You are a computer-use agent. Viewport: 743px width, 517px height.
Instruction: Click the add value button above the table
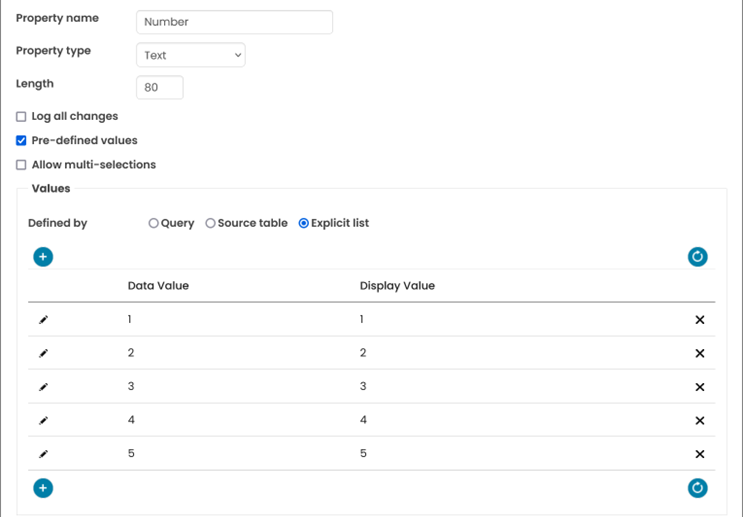click(x=43, y=257)
